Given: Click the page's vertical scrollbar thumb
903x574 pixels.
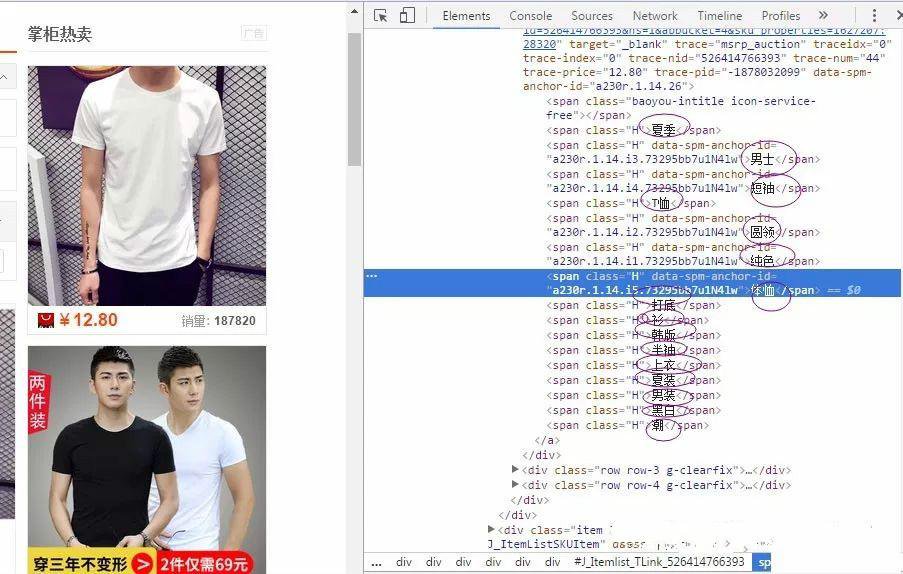Looking at the screenshot, I should point(354,100).
